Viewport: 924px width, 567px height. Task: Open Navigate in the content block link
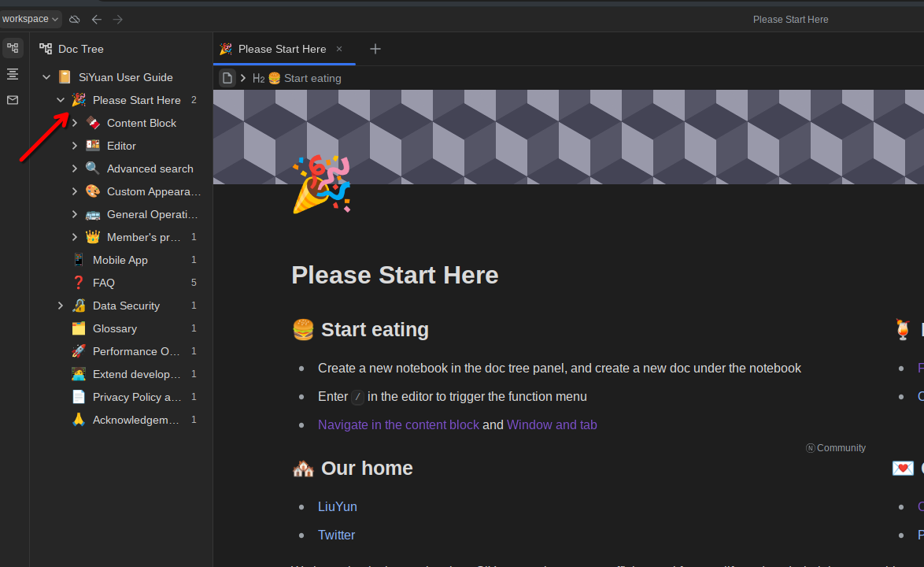398,425
